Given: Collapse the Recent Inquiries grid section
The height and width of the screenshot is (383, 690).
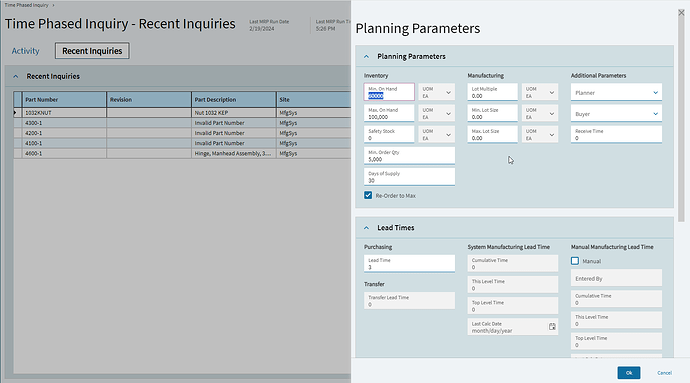Looking at the screenshot, I should pos(16,76).
